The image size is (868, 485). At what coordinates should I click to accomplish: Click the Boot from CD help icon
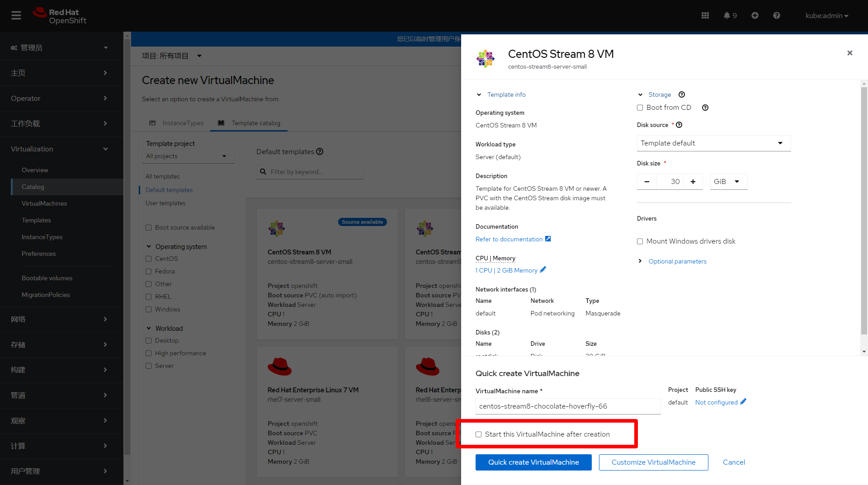[705, 108]
